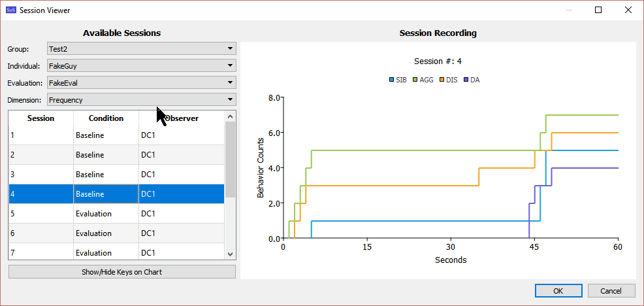Open the Evaluation dropdown showing FakeEval
Image resolution: width=644 pixels, height=306 pixels.
coord(141,83)
